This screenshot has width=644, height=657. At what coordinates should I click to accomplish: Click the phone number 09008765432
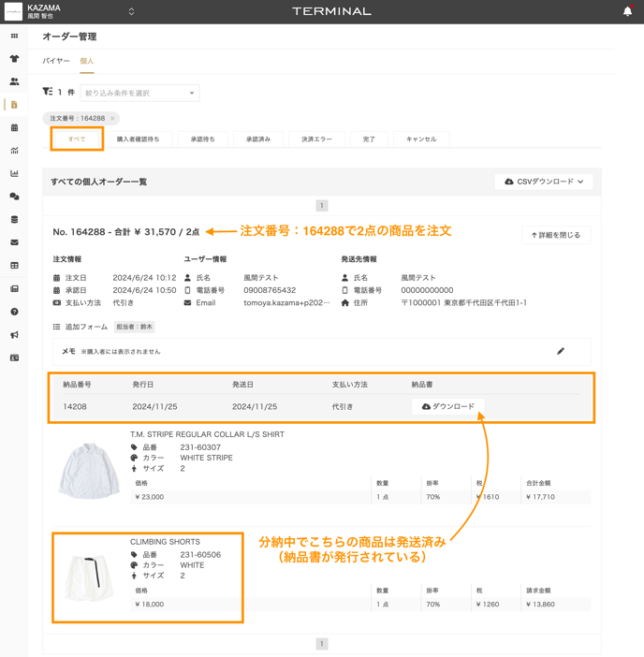point(270,290)
